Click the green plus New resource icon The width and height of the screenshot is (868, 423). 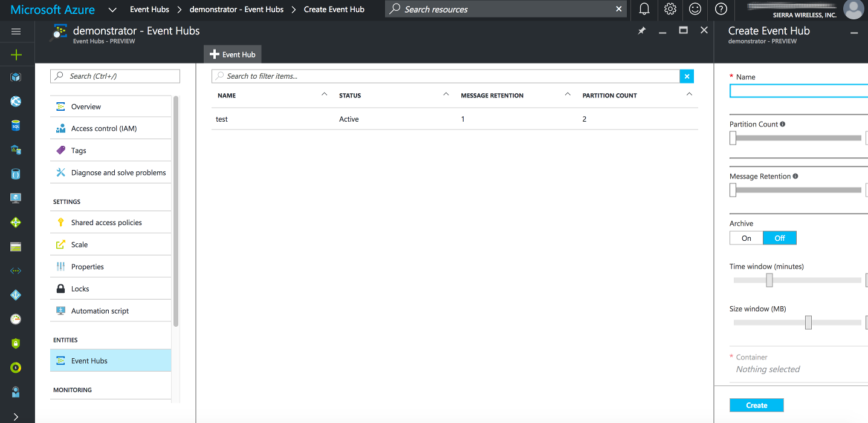tap(16, 55)
